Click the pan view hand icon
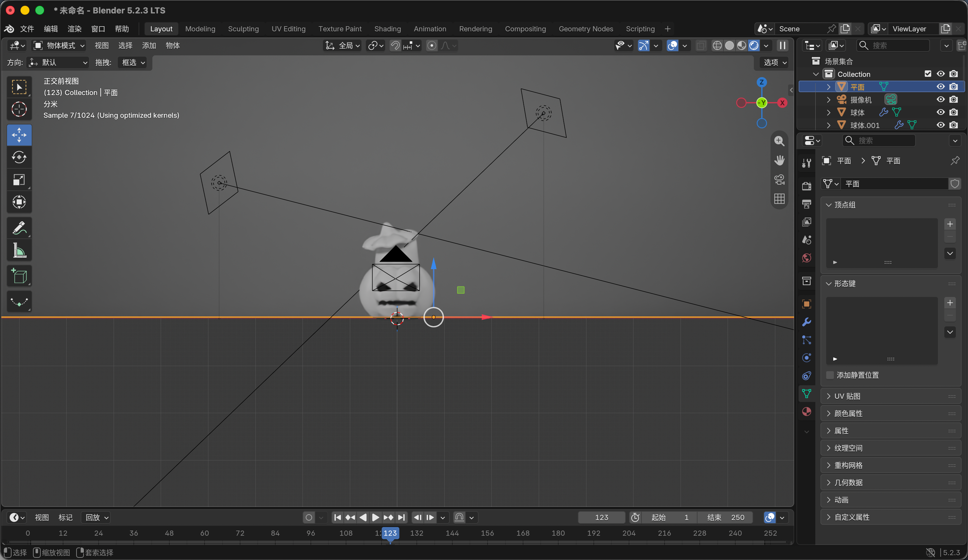Viewport: 968px width, 560px height. 779,160
